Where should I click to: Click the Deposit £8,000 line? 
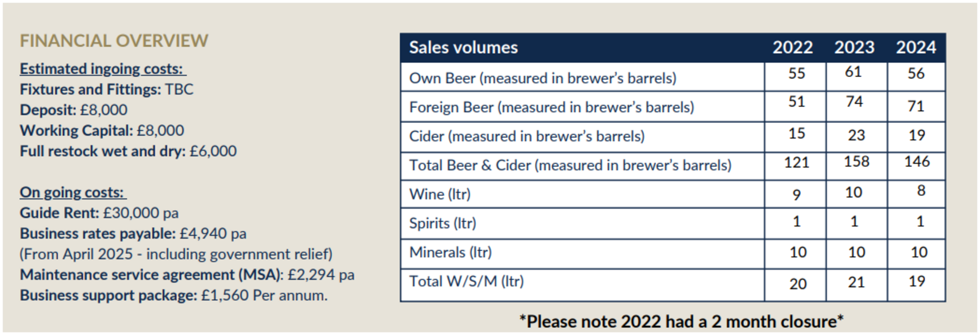pos(73,110)
